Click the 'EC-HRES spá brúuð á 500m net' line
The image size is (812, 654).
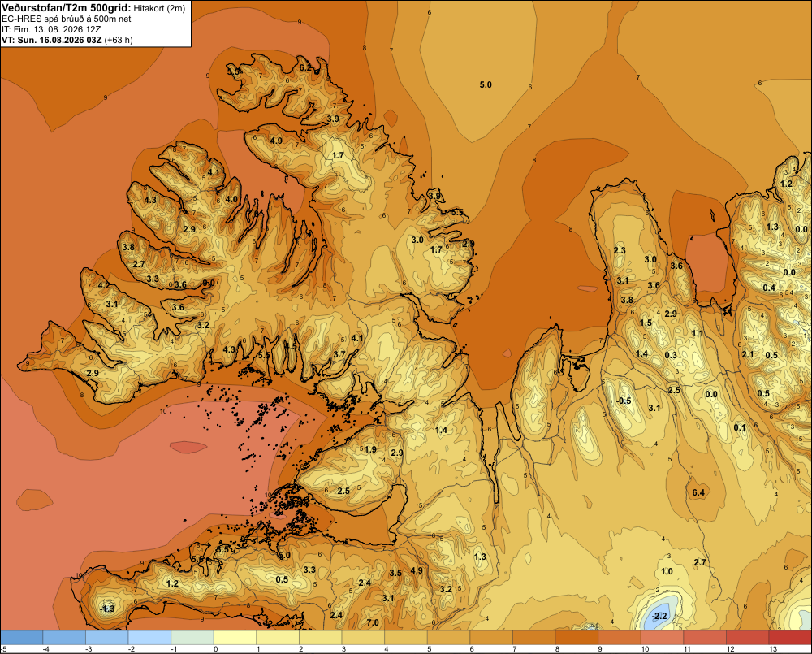pyautogui.click(x=67, y=19)
